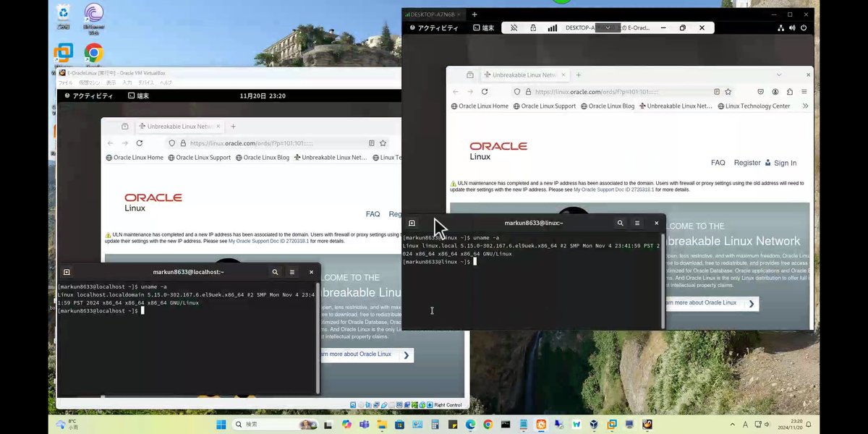Open the Terminal app menu in remote session
Viewport: 868px width, 434px height.
pos(484,28)
